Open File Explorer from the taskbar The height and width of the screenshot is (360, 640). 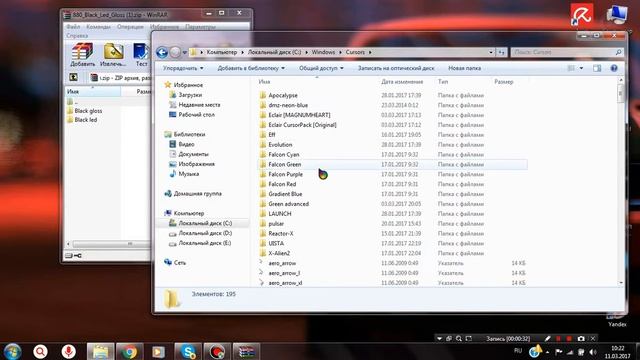[100, 351]
